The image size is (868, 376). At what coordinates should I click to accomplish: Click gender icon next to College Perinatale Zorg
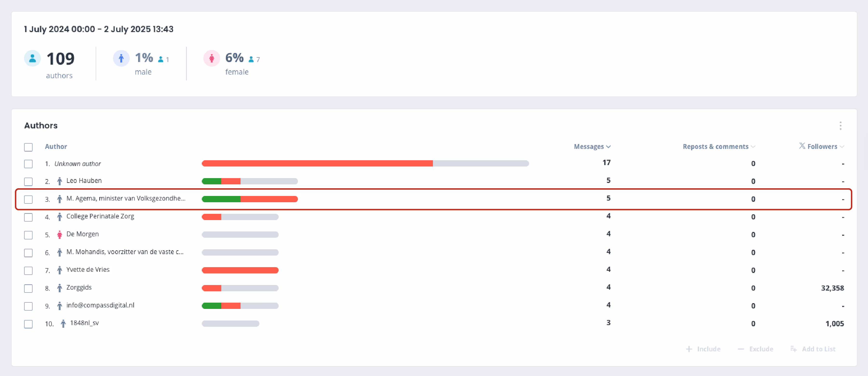coord(60,217)
